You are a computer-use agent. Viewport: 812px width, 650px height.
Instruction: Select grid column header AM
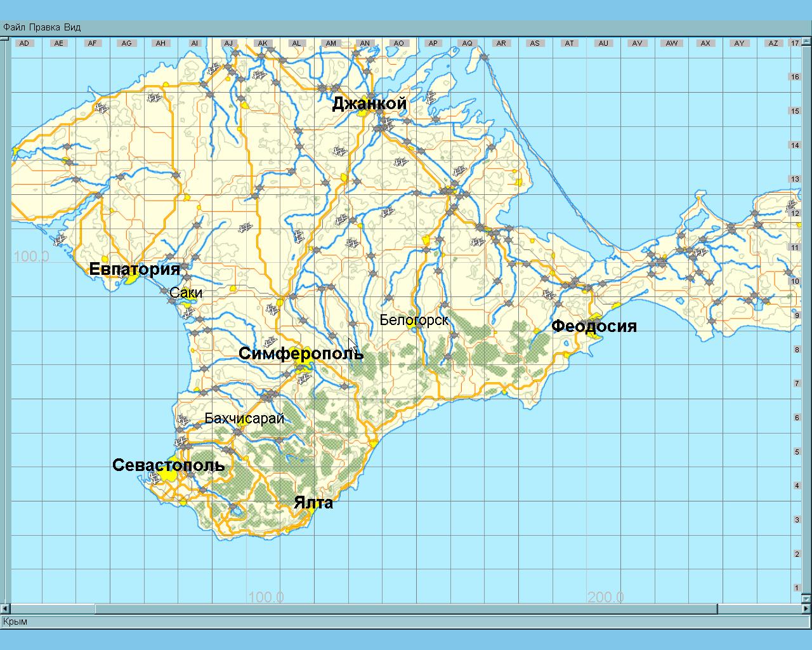coord(331,43)
